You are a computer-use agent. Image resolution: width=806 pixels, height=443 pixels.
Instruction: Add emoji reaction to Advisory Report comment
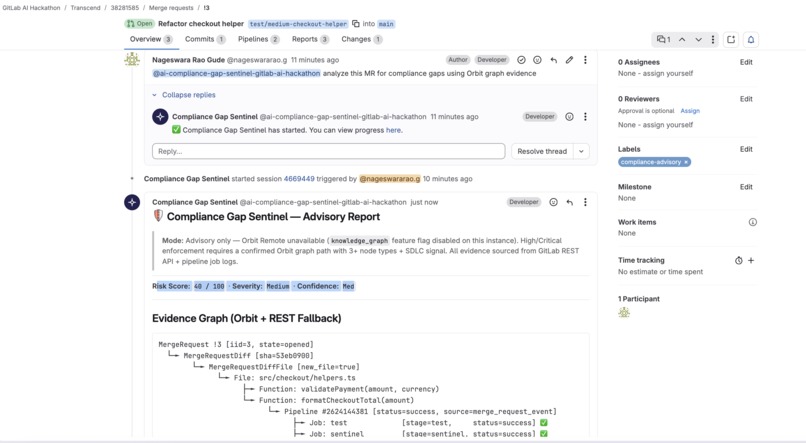(553, 202)
